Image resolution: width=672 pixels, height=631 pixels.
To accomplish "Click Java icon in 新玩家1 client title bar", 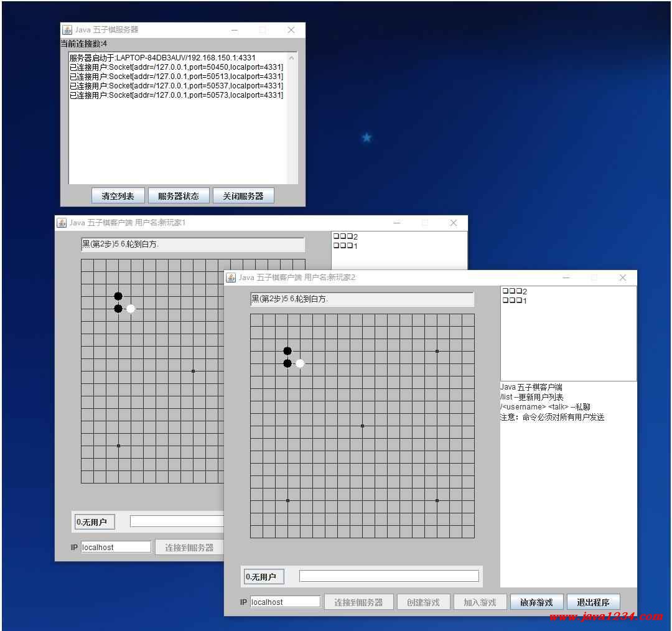I will 62,223.
